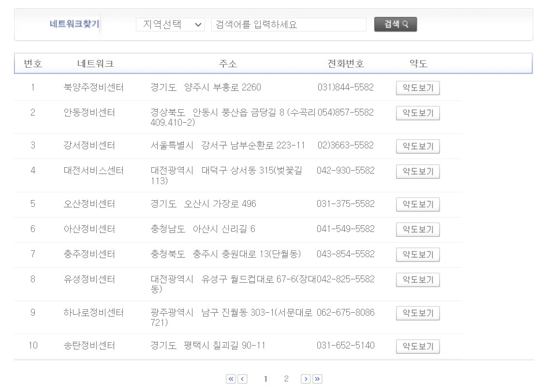Select network name 아산정비센터
The height and width of the screenshot is (392, 543).
pos(89,229)
